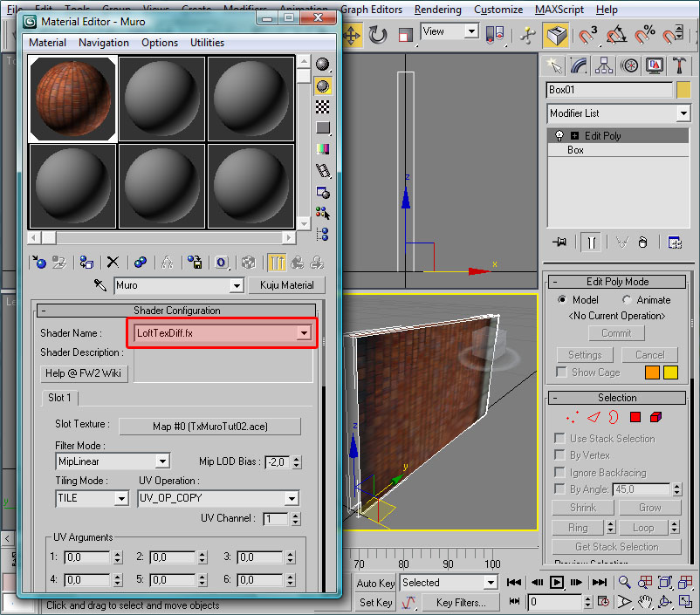Image resolution: width=700 pixels, height=615 pixels.
Task: Click the Reset Map/Material (X) icon
Action: click(113, 262)
